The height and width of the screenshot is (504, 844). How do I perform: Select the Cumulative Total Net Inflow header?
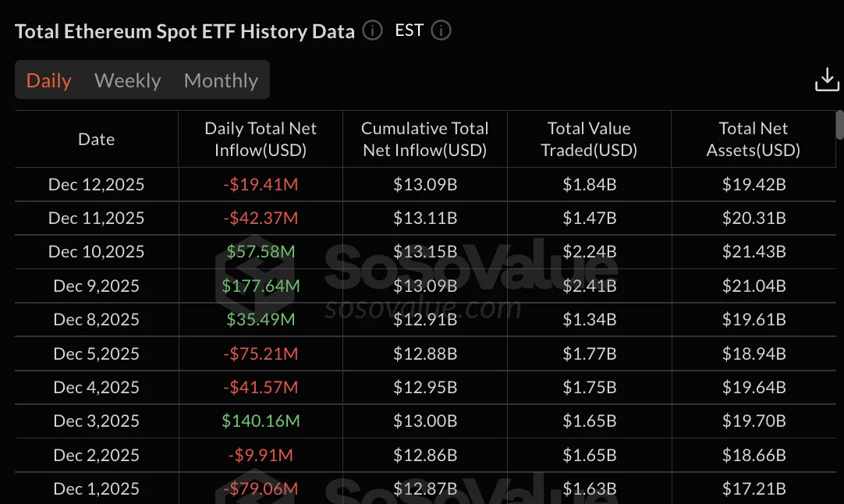424,139
